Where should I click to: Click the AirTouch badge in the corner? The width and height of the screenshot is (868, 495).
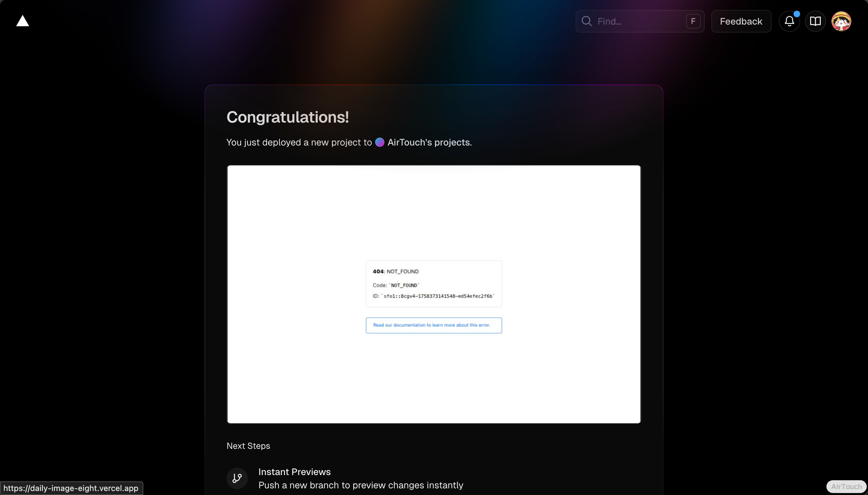click(846, 486)
